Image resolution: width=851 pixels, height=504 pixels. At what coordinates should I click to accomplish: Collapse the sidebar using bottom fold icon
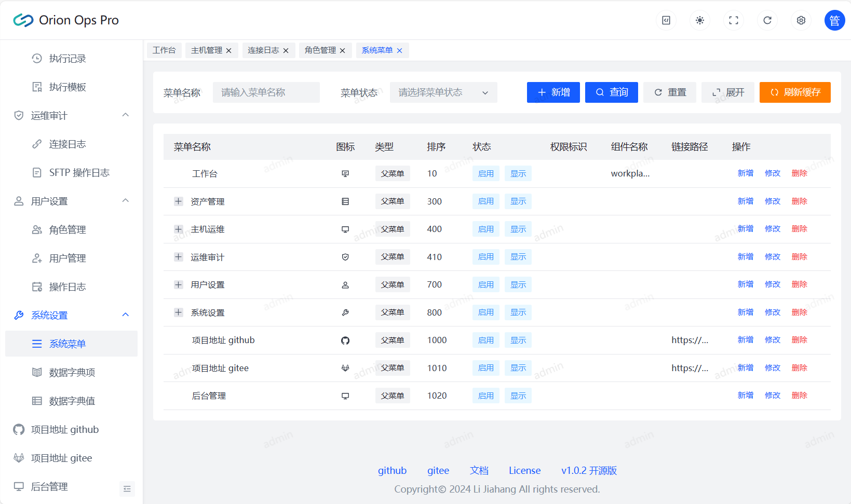[x=127, y=489]
